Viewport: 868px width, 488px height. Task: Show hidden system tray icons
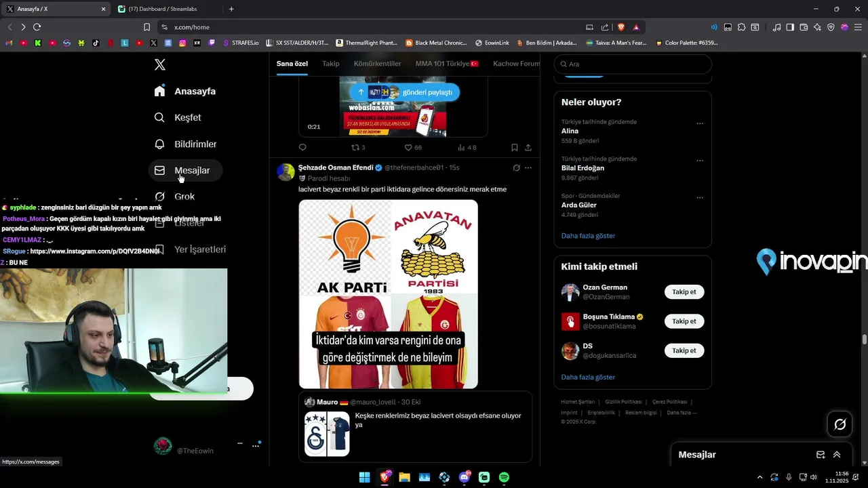(x=759, y=477)
